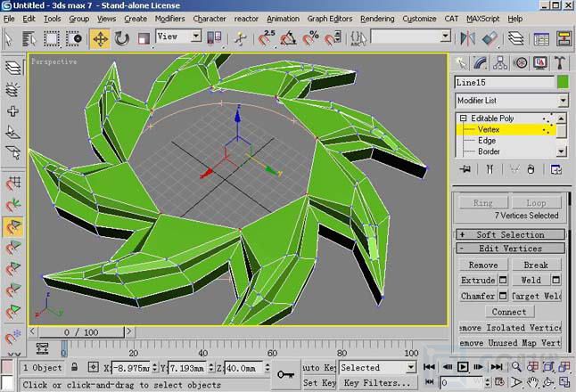This screenshot has width=576, height=392.
Task: Toggle Percent Snap
Action: 310,38
